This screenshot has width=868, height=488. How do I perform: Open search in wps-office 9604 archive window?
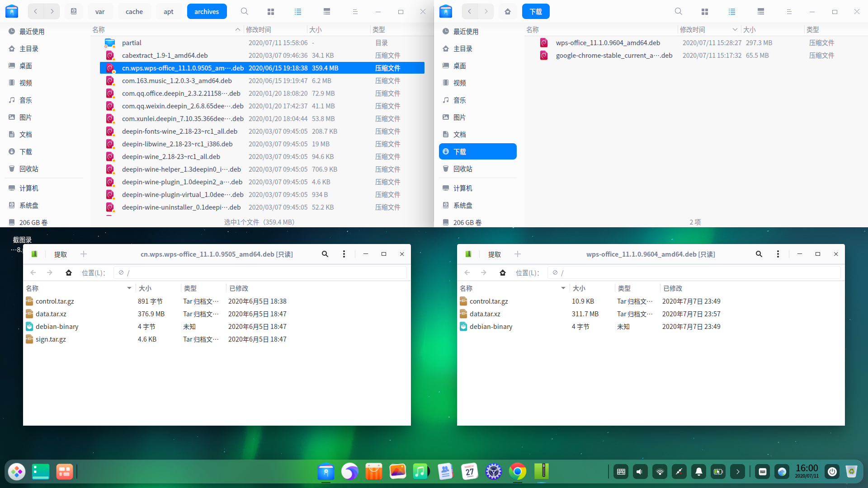pos(759,254)
